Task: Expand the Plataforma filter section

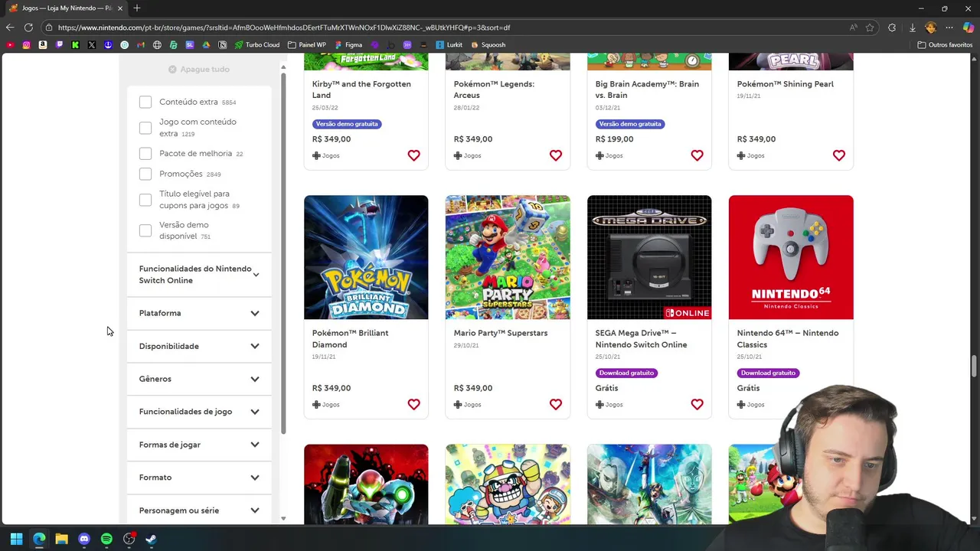Action: pyautogui.click(x=199, y=313)
